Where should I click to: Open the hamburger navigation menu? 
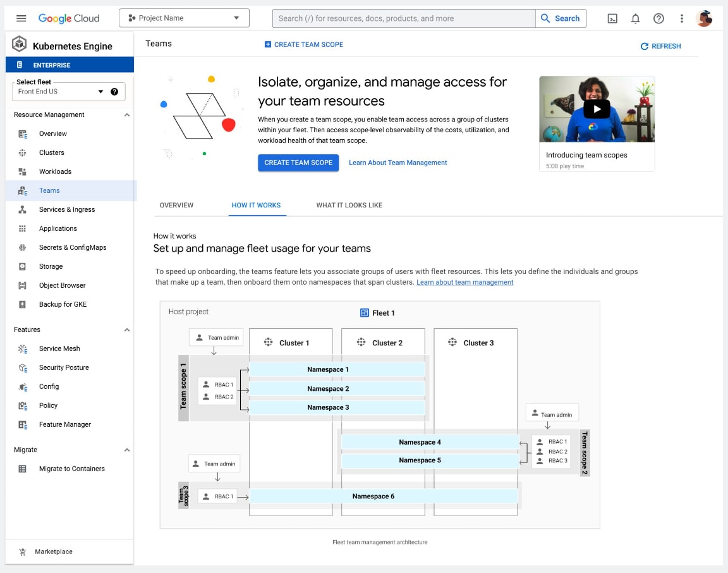coord(21,18)
